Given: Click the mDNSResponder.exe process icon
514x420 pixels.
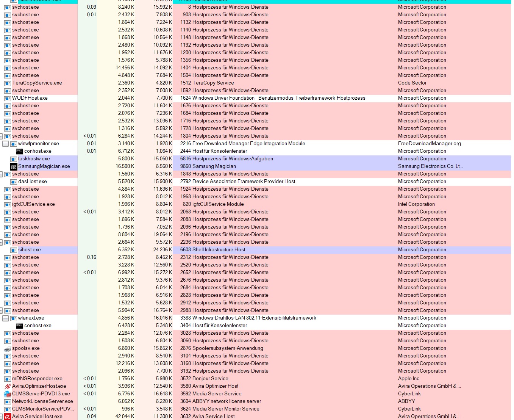Looking at the screenshot, I should click(7, 379).
